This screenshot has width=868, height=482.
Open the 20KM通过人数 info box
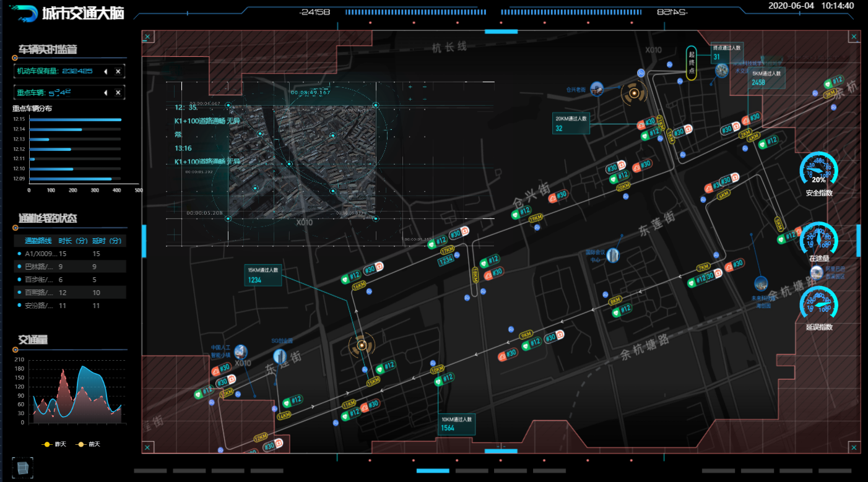click(x=571, y=123)
